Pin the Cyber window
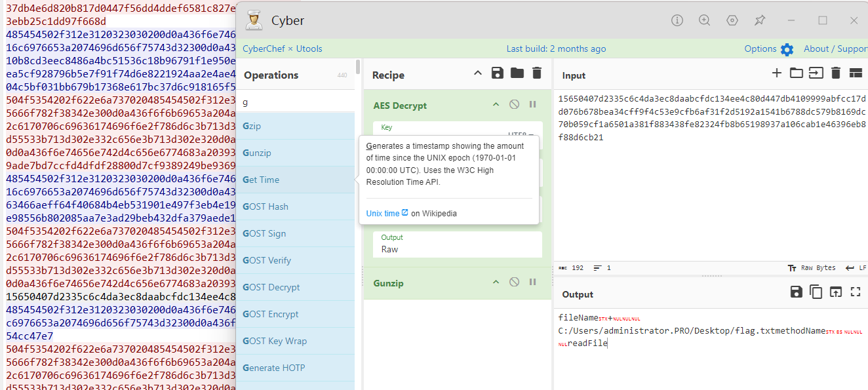 [760, 20]
